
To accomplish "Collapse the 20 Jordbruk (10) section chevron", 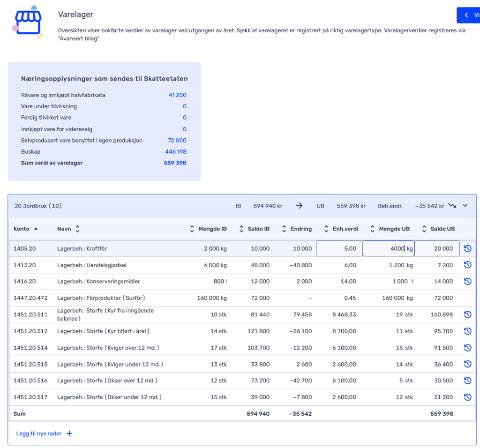I will [465, 206].
